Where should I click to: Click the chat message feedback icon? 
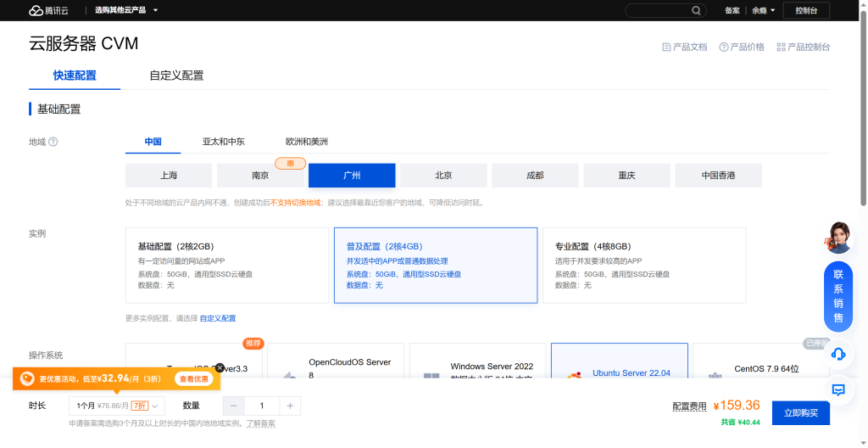[x=838, y=389]
